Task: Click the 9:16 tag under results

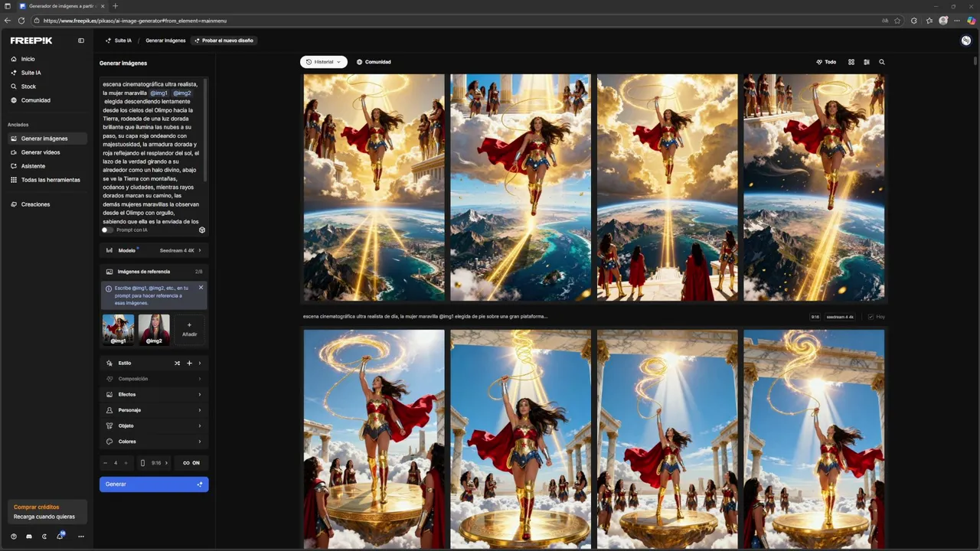Action: [815, 317]
